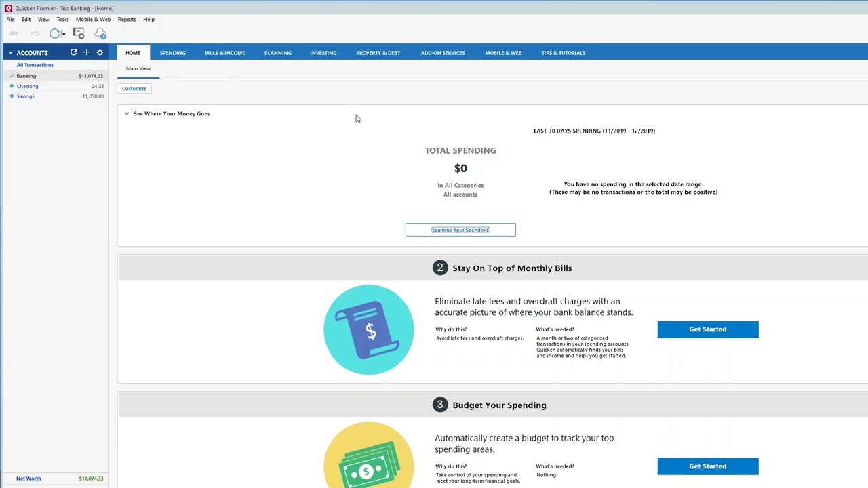Switch to the Spending tab

click(172, 52)
